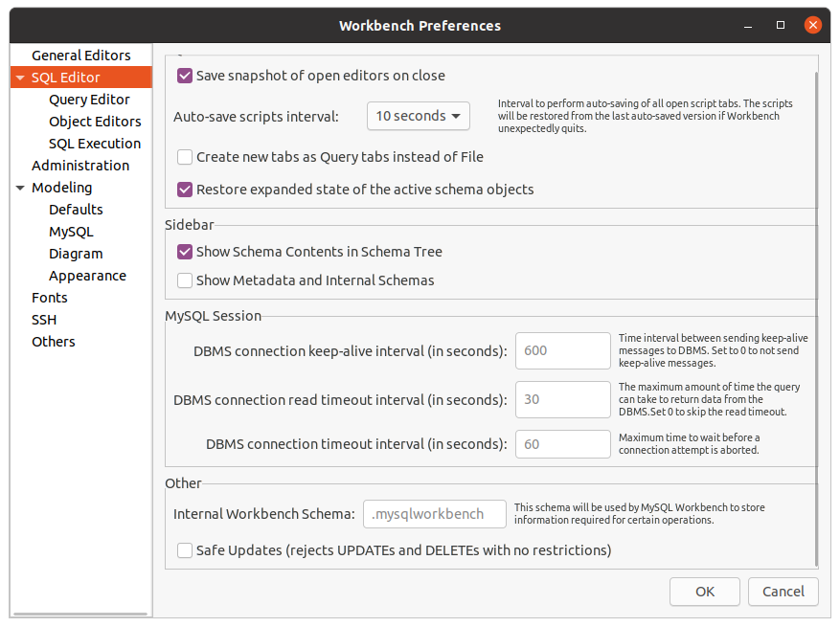Collapse the Modeling tree node arrow
This screenshot has width=840, height=627.
20,188
